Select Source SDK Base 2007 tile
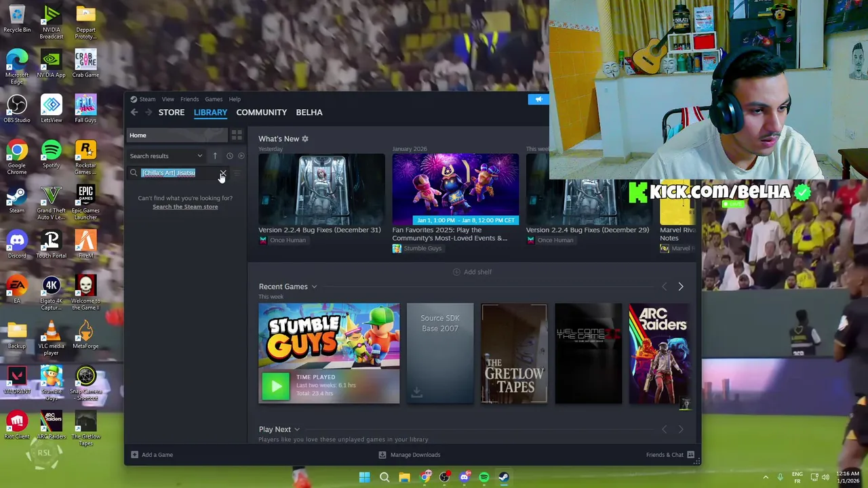Viewport: 868px width, 488px height. pyautogui.click(x=440, y=353)
